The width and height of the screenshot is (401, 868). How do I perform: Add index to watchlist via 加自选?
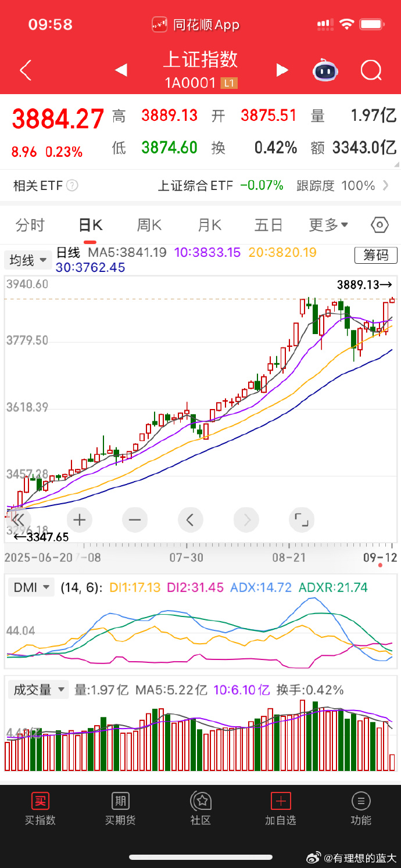tap(281, 809)
